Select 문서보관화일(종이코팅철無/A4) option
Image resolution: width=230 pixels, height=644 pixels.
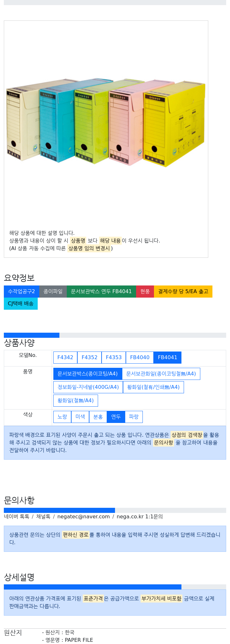161,374
